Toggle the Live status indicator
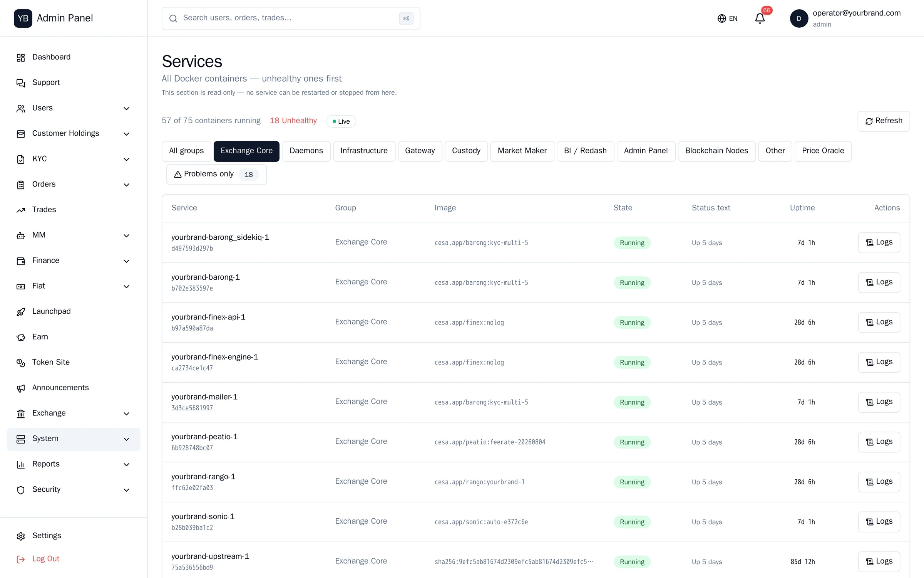This screenshot has width=924, height=578. (341, 121)
